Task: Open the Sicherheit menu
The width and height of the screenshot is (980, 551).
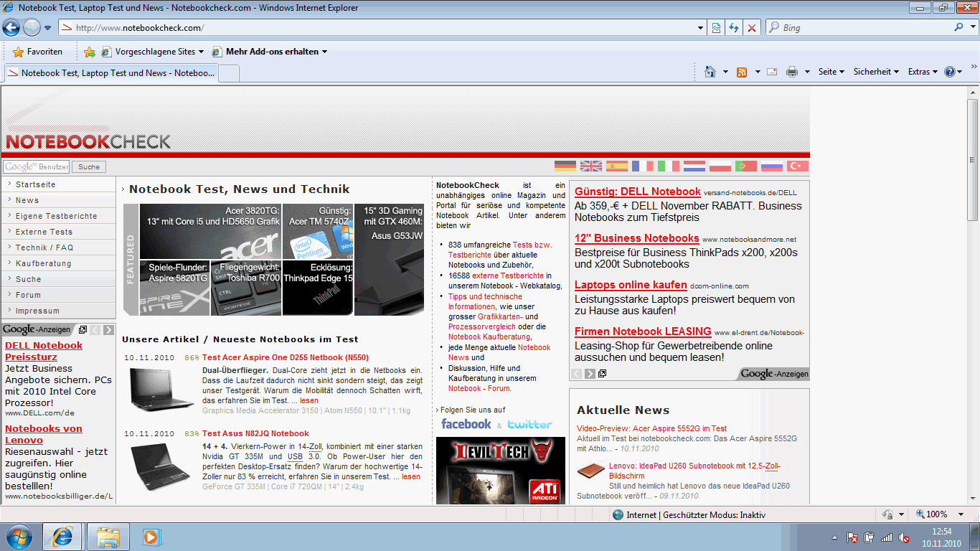Action: click(876, 72)
